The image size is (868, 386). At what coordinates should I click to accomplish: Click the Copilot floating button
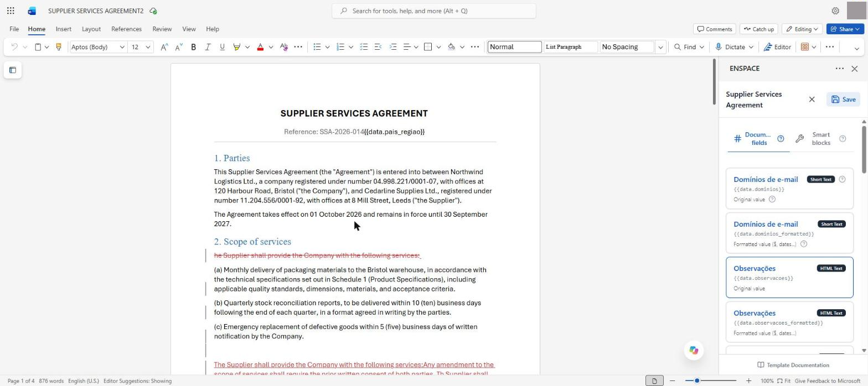[694, 350]
